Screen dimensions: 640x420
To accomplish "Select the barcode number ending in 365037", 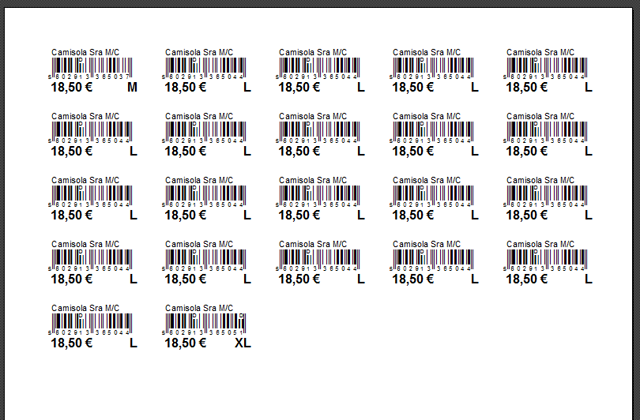I will tap(89, 76).
